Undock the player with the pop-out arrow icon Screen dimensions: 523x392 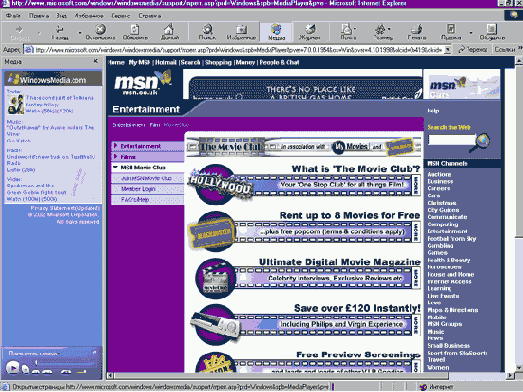click(x=94, y=352)
